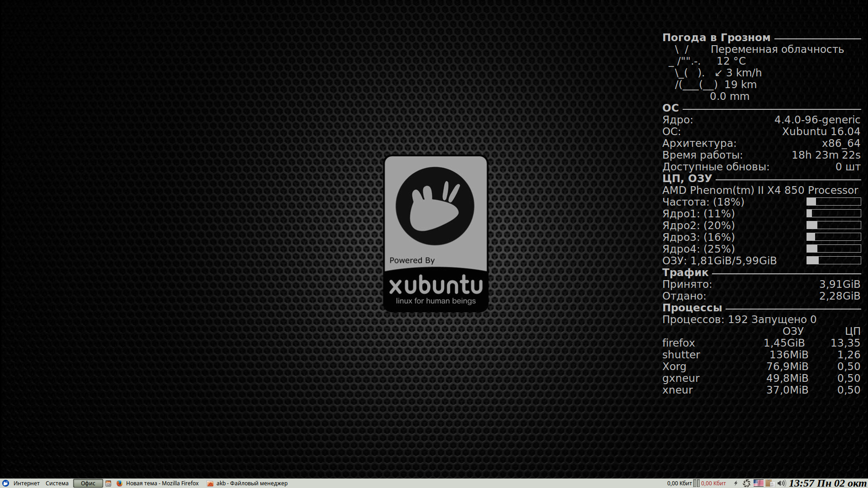868x488 pixels.
Task: Click the Трафик section heading
Action: [685, 272]
